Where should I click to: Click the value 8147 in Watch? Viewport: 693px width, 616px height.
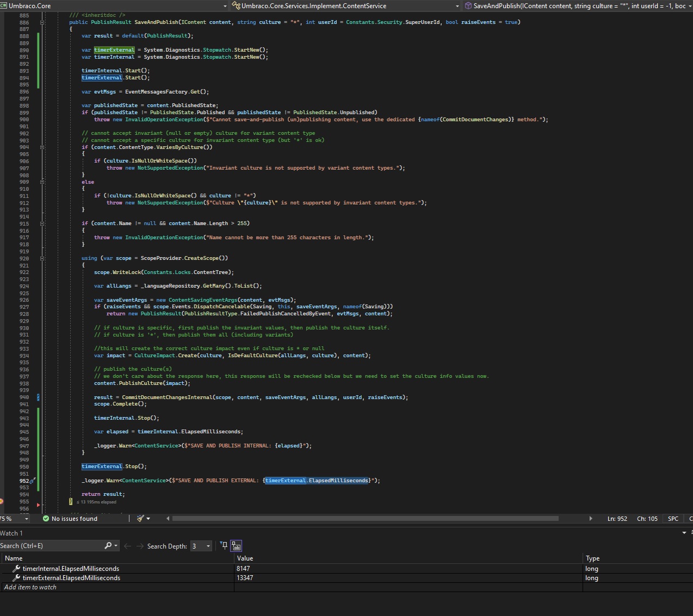[243, 569]
